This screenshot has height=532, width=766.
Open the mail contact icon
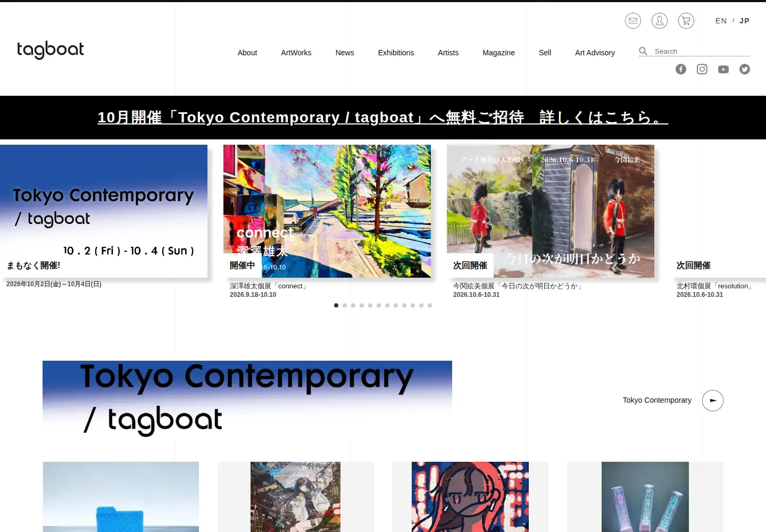(632, 21)
